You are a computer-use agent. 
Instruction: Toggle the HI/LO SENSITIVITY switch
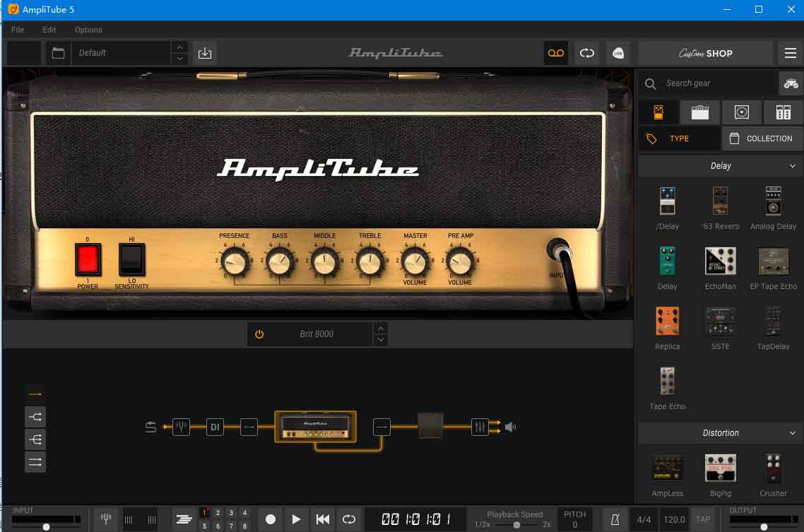(132, 259)
